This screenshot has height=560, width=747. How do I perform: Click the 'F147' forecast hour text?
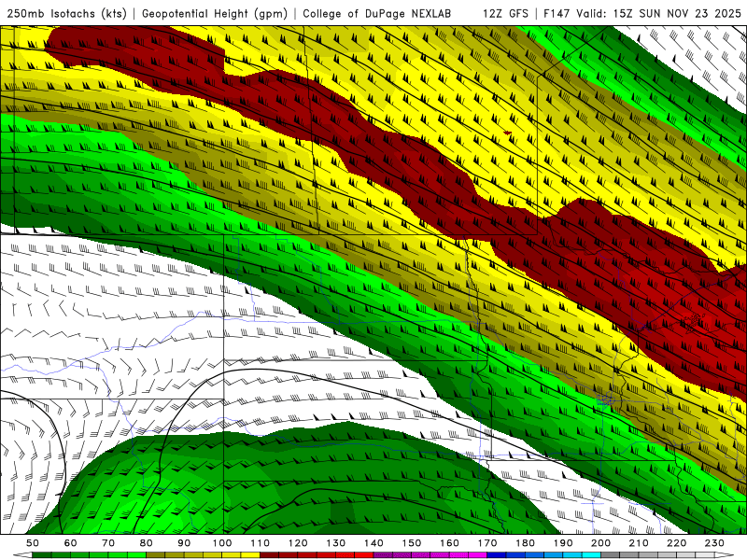tap(557, 14)
